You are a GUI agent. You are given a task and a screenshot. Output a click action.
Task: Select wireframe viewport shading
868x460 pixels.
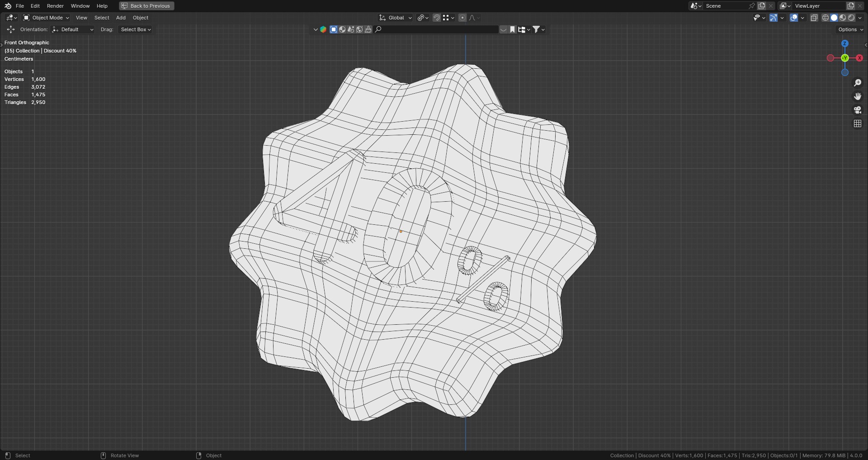[826, 18]
